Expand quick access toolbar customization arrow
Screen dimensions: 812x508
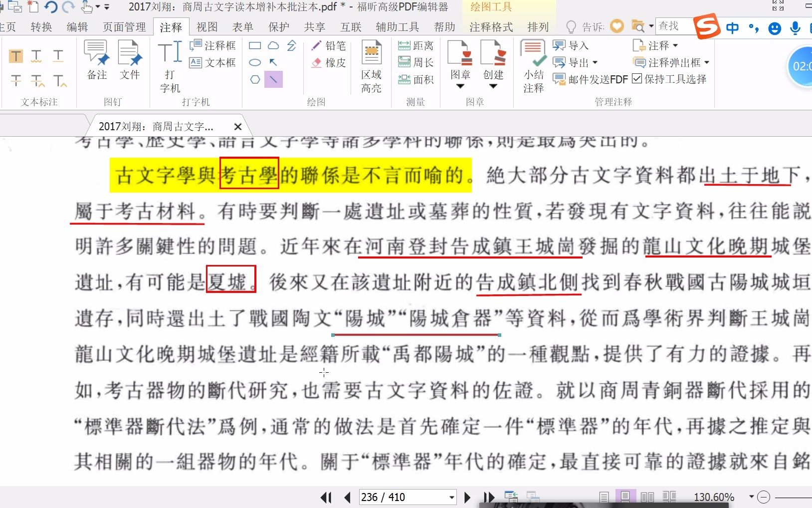pyautogui.click(x=107, y=7)
